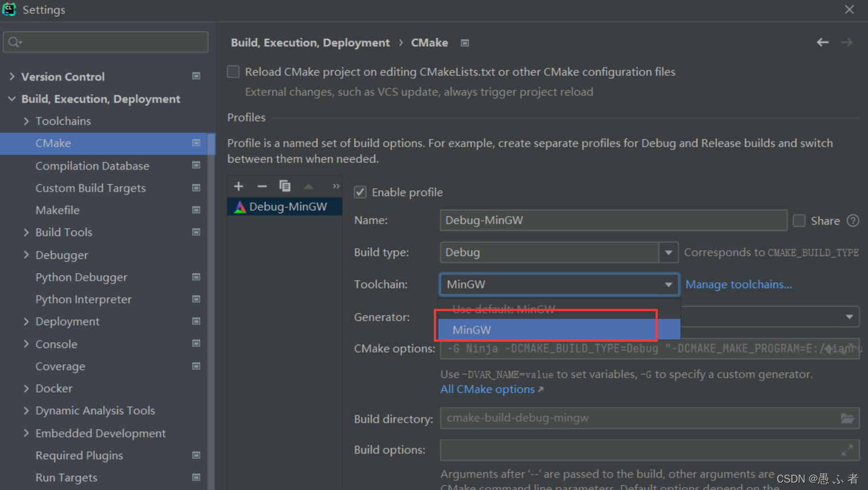Open the Custom Build Targets page

coord(91,188)
